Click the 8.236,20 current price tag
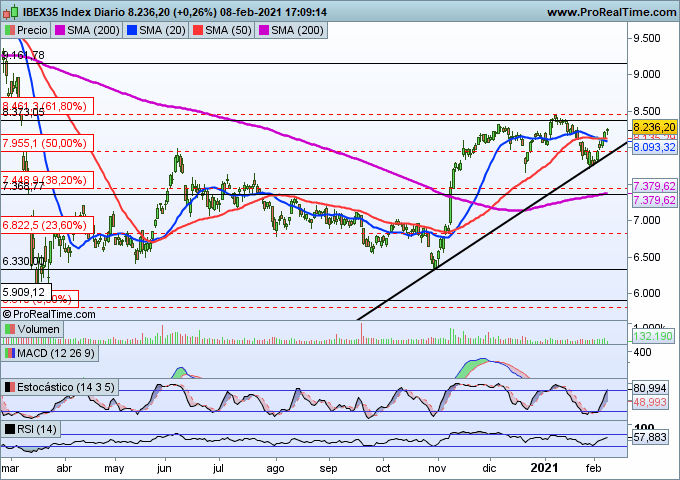Viewport: 680px width, 480px height. pos(654,127)
